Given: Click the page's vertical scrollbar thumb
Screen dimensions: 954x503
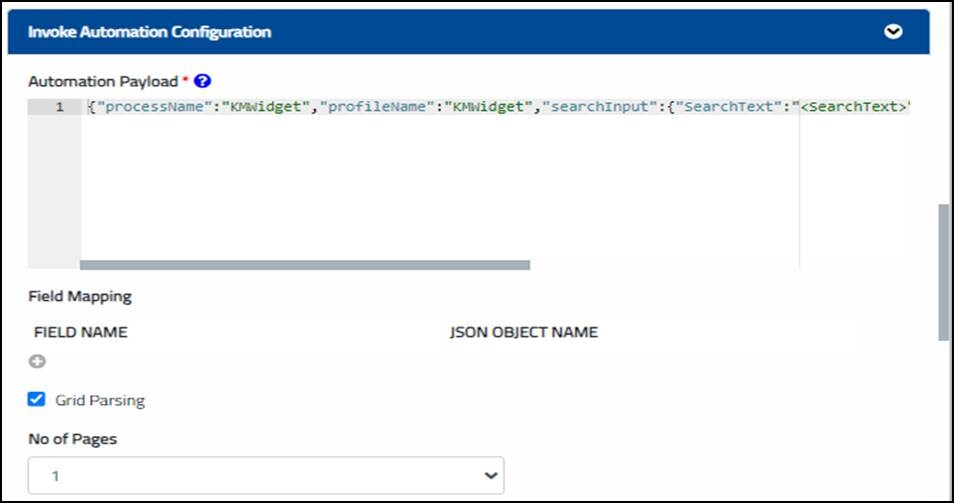Looking at the screenshot, I should point(942,272).
